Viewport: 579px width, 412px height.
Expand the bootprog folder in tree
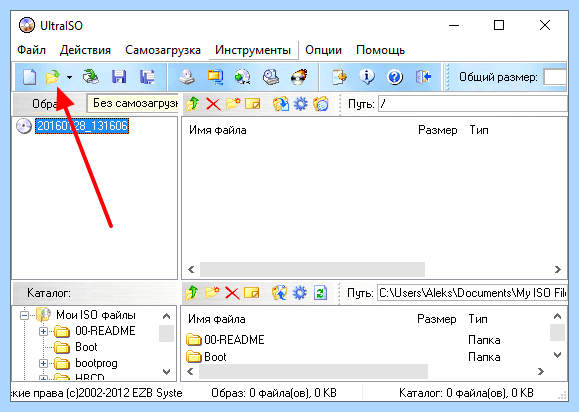pyautogui.click(x=43, y=364)
